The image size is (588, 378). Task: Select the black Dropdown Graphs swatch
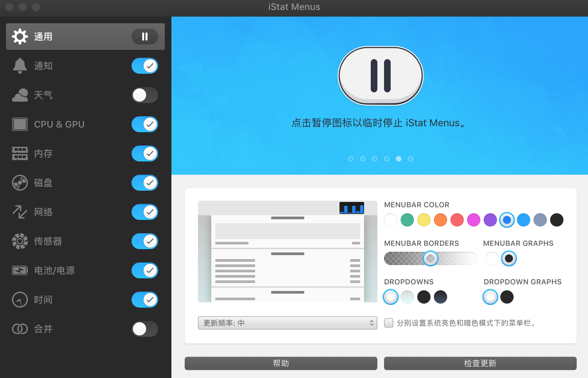pyautogui.click(x=507, y=297)
